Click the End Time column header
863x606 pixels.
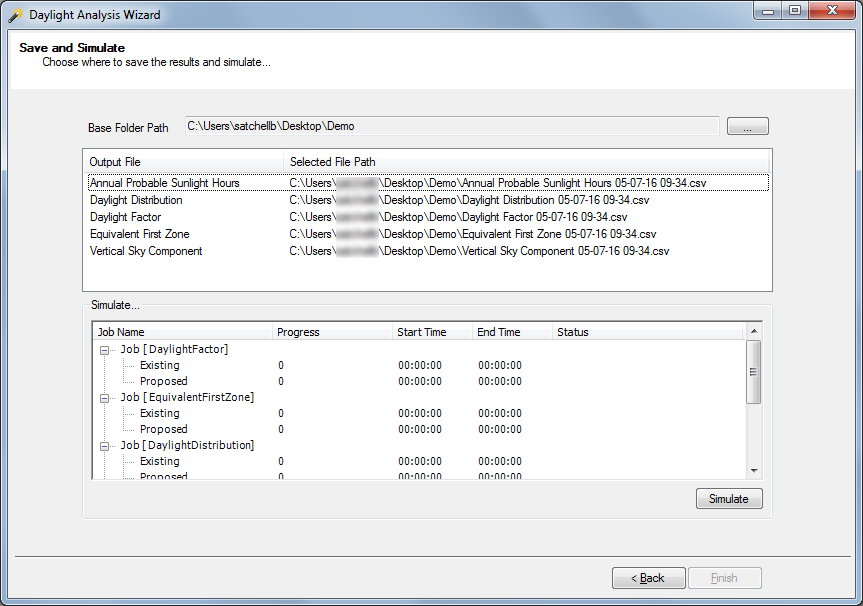pos(512,332)
